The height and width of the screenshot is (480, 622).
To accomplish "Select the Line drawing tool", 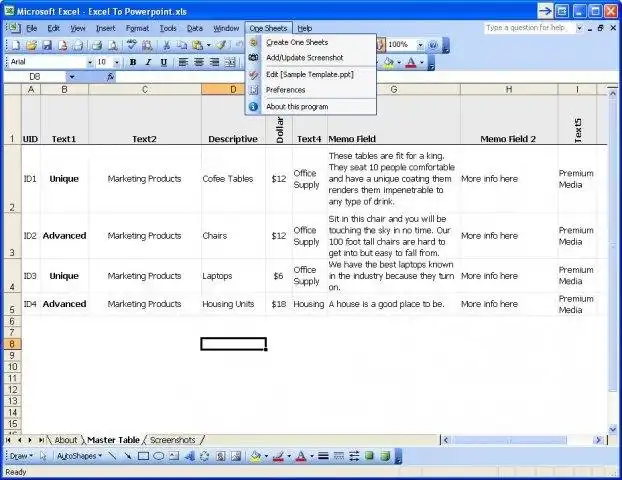I will point(112,456).
